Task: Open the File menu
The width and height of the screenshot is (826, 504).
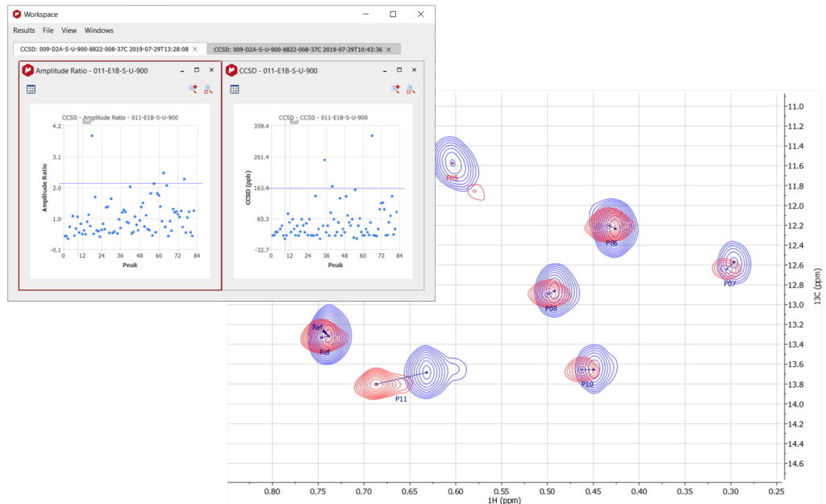Action: (x=48, y=31)
